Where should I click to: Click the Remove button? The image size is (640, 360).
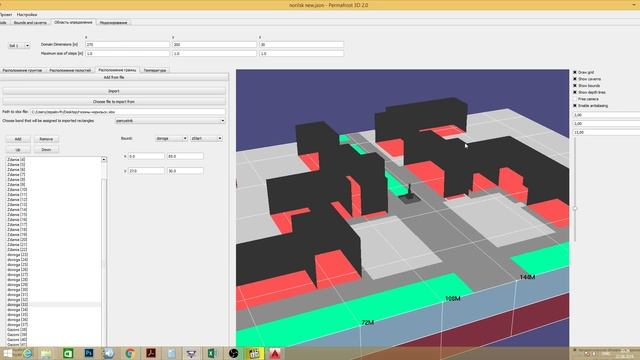[x=46, y=139]
